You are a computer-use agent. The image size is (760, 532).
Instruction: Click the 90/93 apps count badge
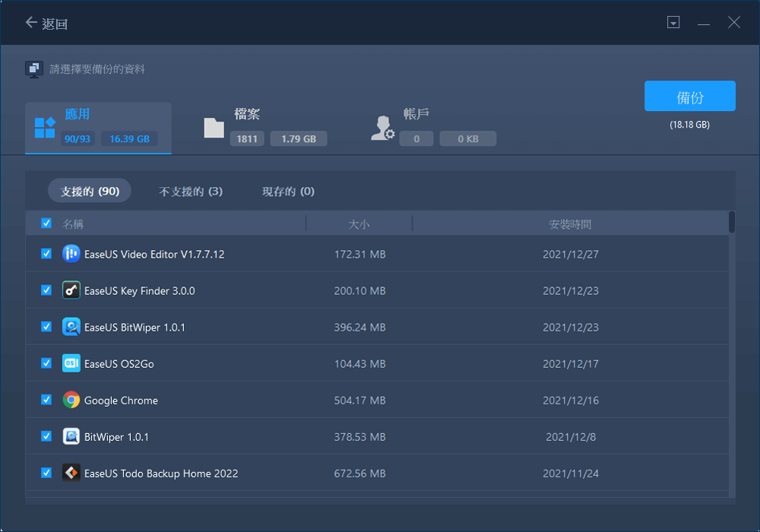[78, 138]
